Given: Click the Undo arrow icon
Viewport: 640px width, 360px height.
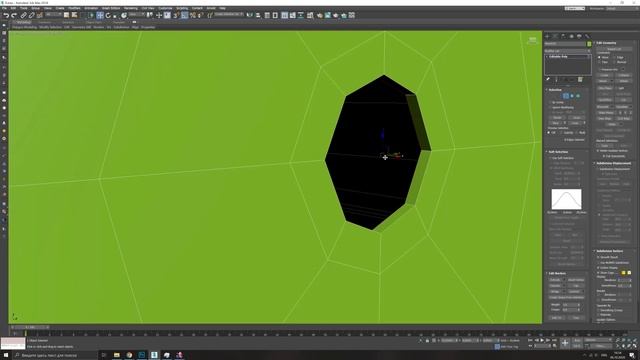Looking at the screenshot, I should tap(6, 16).
